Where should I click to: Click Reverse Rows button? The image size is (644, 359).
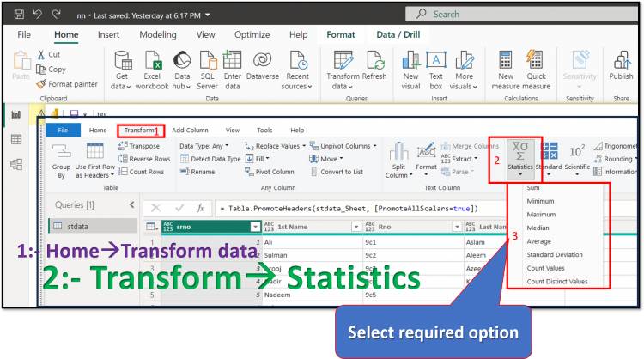click(144, 159)
